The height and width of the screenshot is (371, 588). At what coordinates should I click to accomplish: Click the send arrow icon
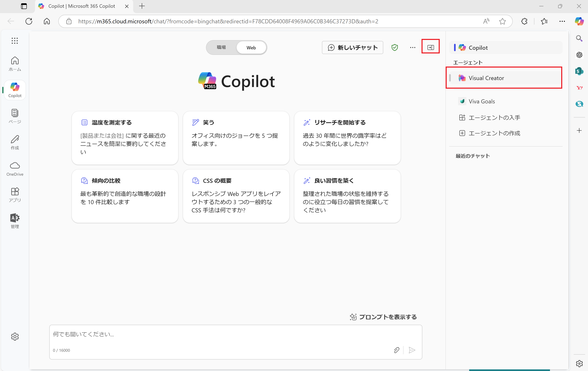tap(412, 350)
